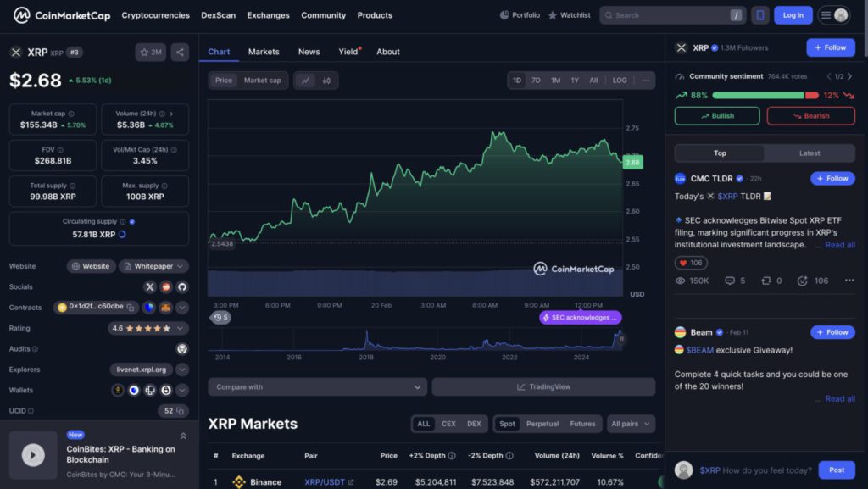868x489 pixels.
Task: Click the Watchlist star icon
Action: point(551,14)
